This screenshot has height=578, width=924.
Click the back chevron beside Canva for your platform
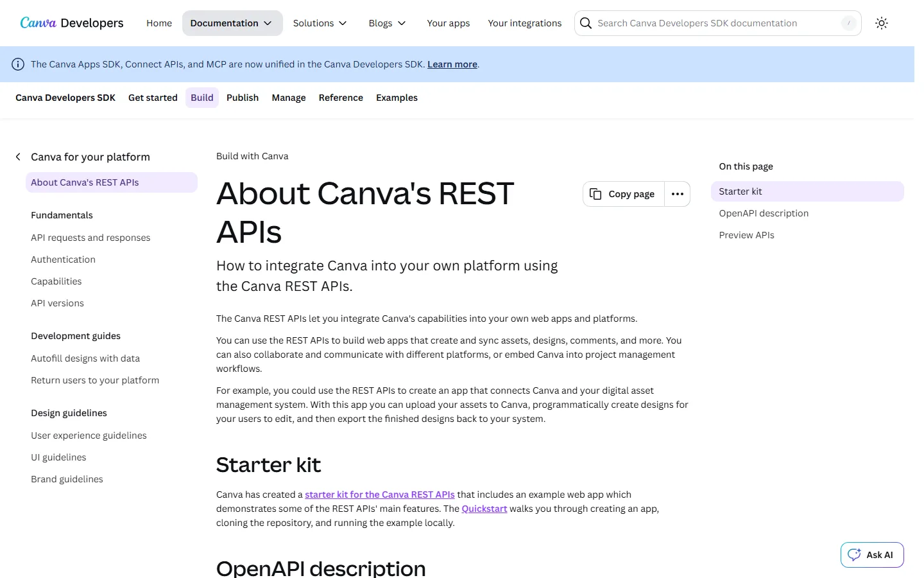pos(18,157)
